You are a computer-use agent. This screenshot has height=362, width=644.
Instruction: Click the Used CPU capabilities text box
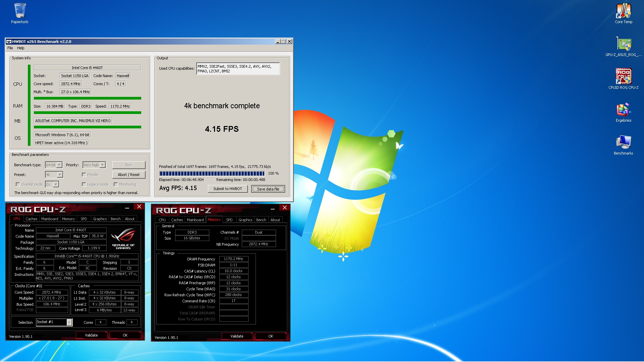tap(238, 69)
